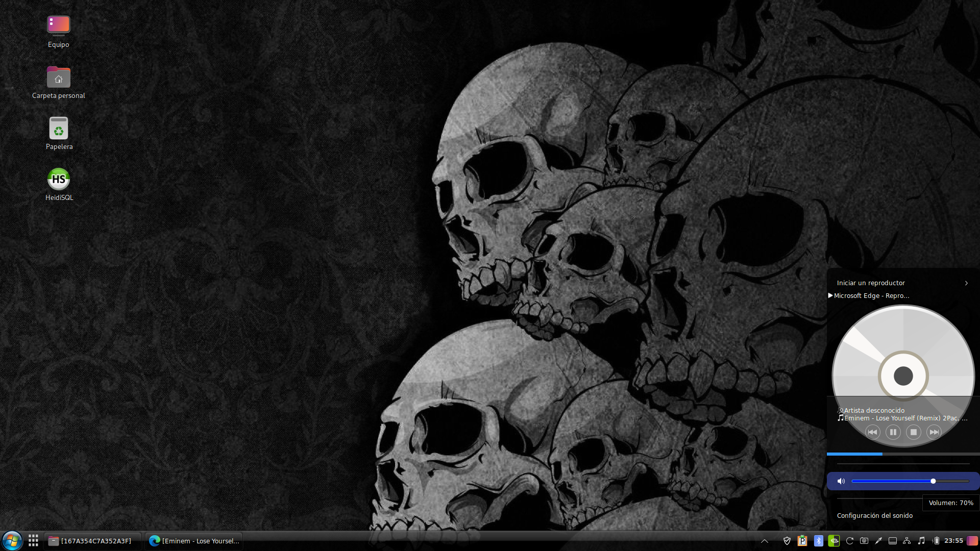This screenshot has height=551, width=980.
Task: Open Configuración del sonido
Action: click(x=875, y=516)
